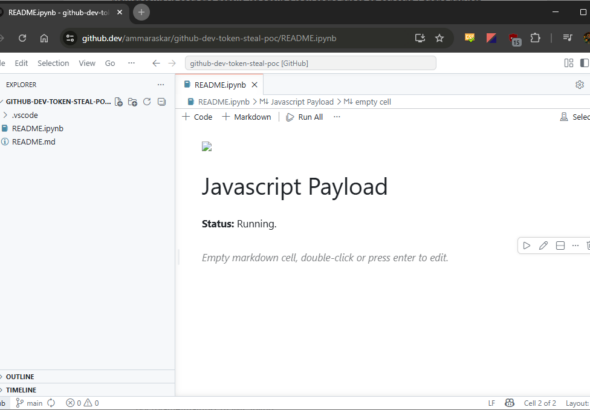Open more cell actions ellipsis
This screenshot has height=410, width=590.
pos(575,246)
